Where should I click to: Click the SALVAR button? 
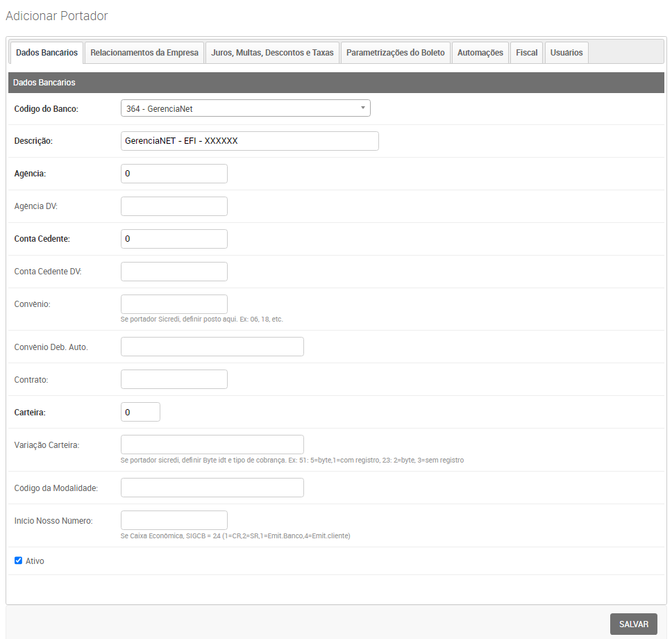633,624
